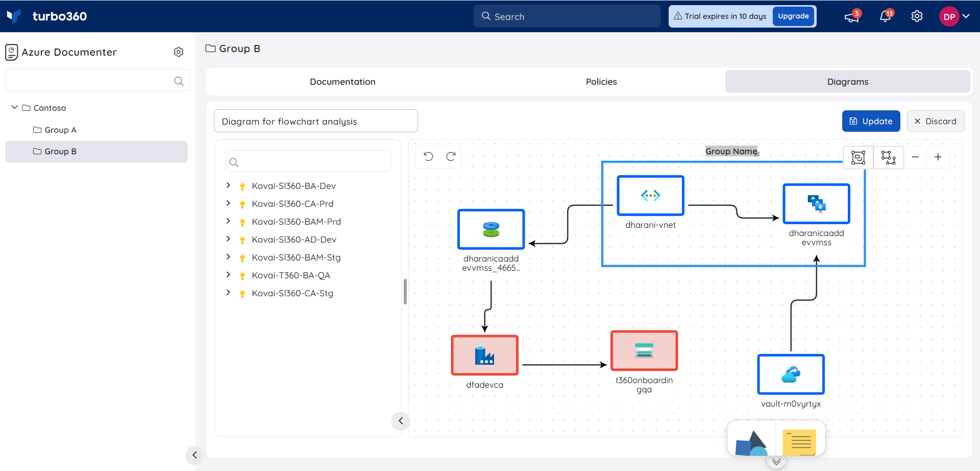Click the resource list scrollbar
Image resolution: width=980 pixels, height=471 pixels.
point(405,292)
